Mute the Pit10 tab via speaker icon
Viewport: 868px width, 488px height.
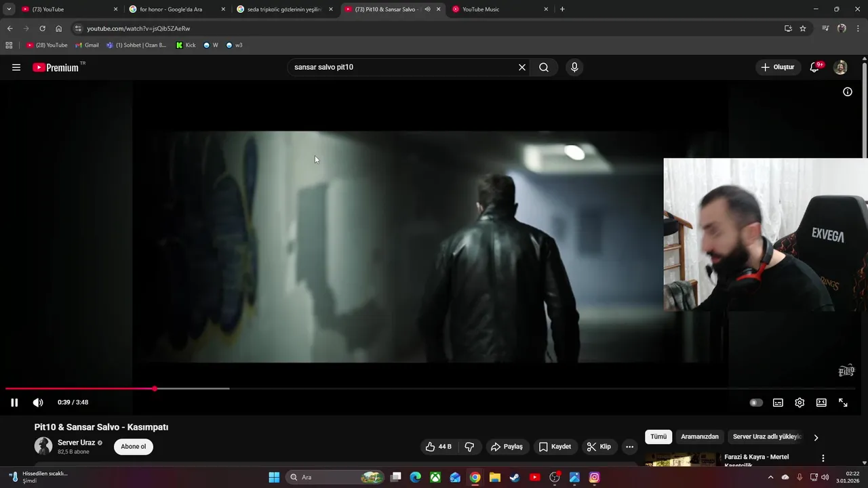coord(427,9)
